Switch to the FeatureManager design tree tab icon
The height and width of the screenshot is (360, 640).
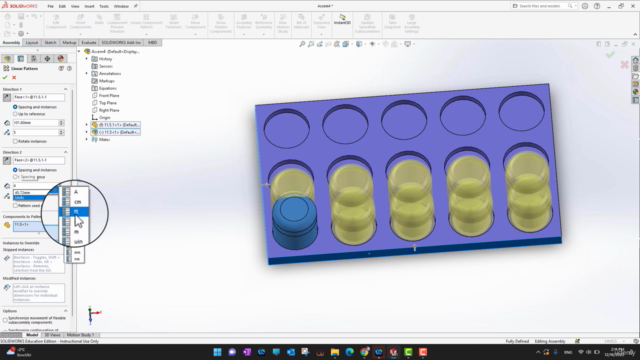coord(7,58)
